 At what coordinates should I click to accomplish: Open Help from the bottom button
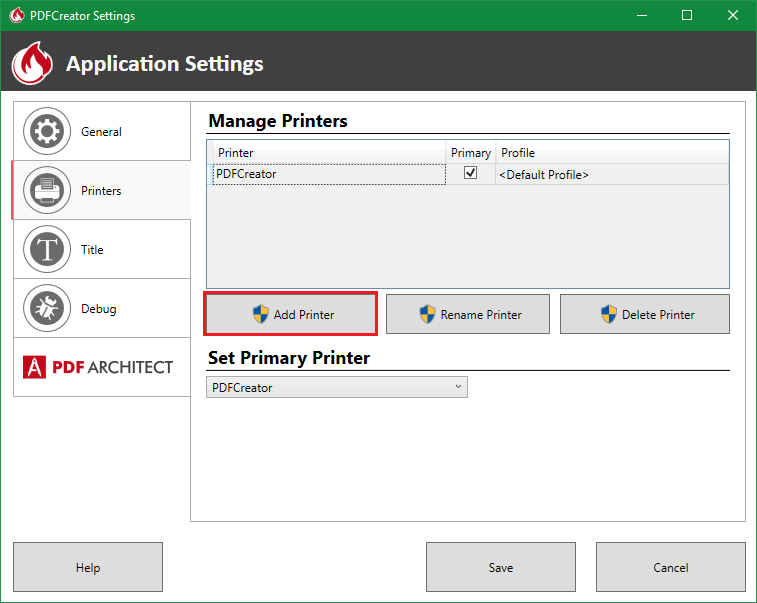tap(88, 567)
